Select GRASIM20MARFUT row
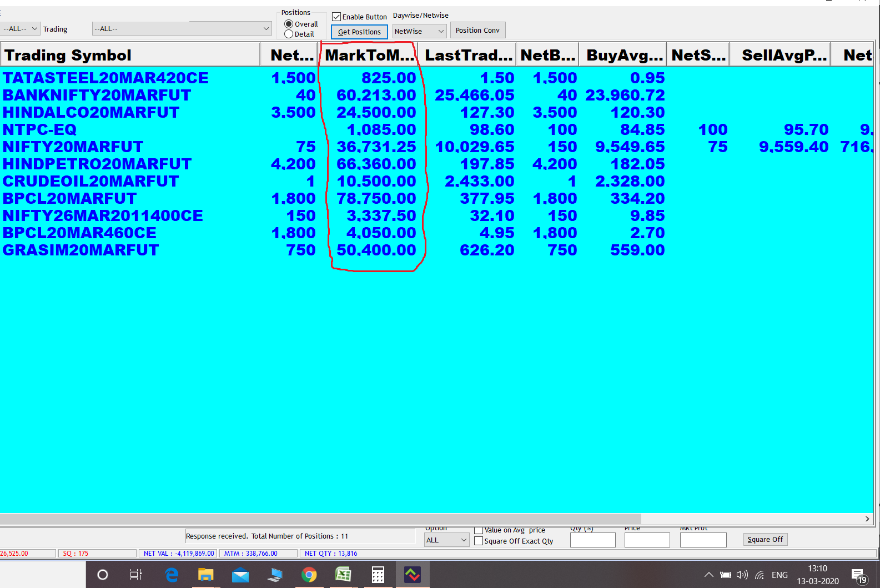Image resolution: width=880 pixels, height=588 pixels. (436, 250)
